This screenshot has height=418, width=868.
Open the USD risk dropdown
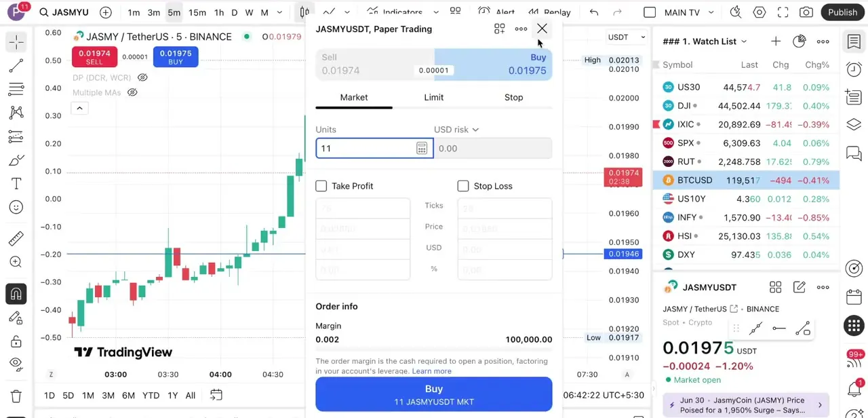click(x=456, y=130)
